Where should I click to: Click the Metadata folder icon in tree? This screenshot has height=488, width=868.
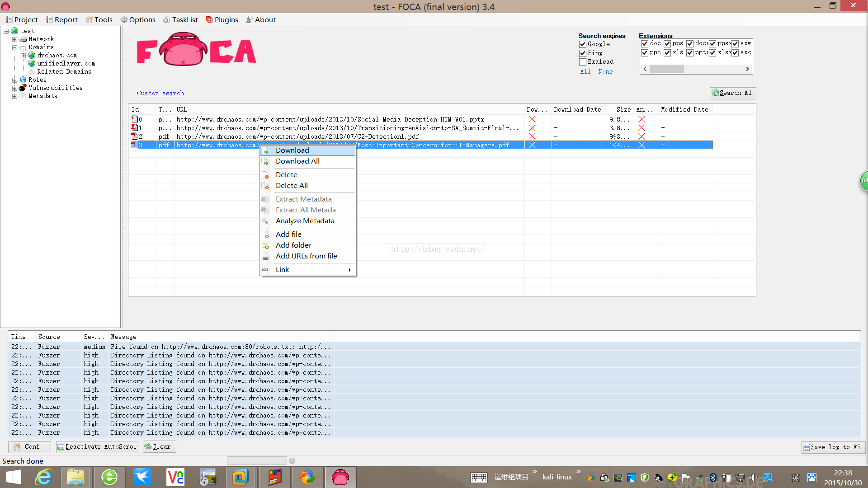pyautogui.click(x=23, y=96)
